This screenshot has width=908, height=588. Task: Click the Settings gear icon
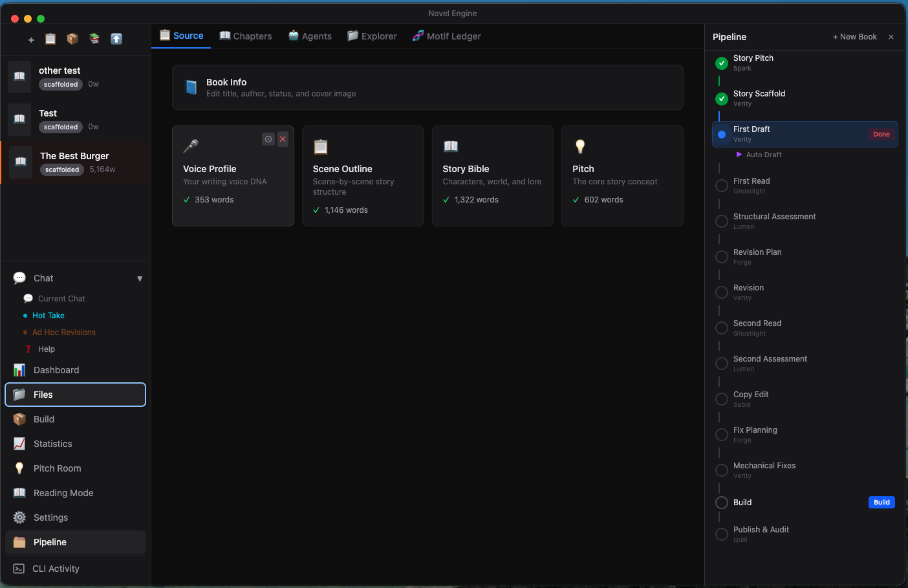pyautogui.click(x=19, y=517)
